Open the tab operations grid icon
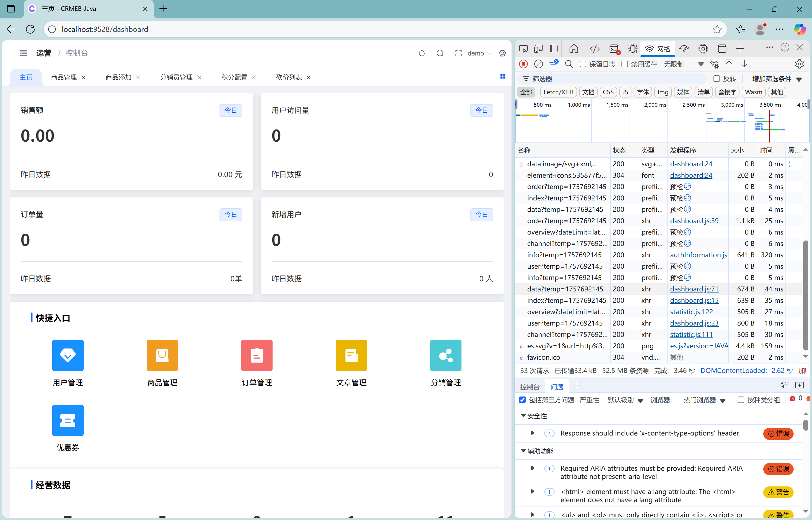The image size is (812, 520). click(x=503, y=76)
